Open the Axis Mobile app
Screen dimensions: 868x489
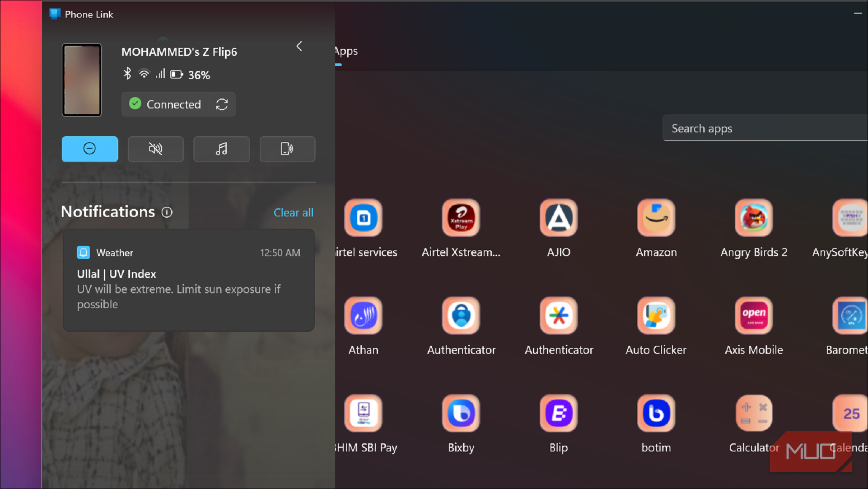754,325
